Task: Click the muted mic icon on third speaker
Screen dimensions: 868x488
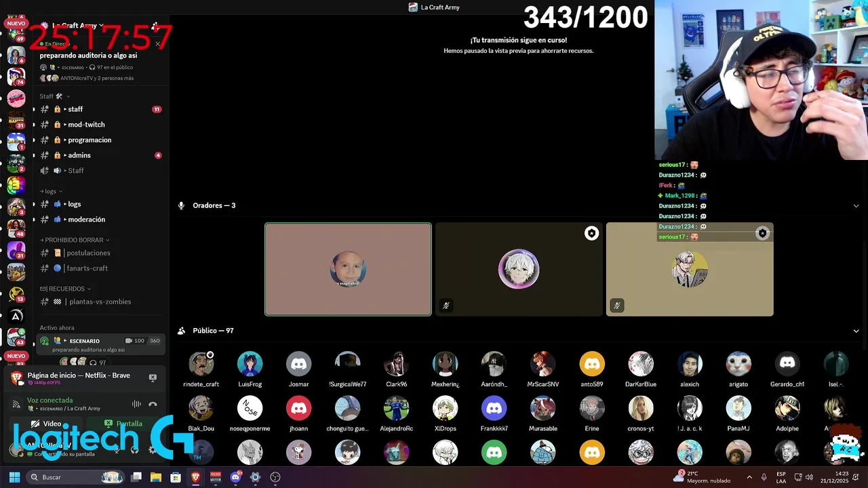Action: (x=616, y=306)
